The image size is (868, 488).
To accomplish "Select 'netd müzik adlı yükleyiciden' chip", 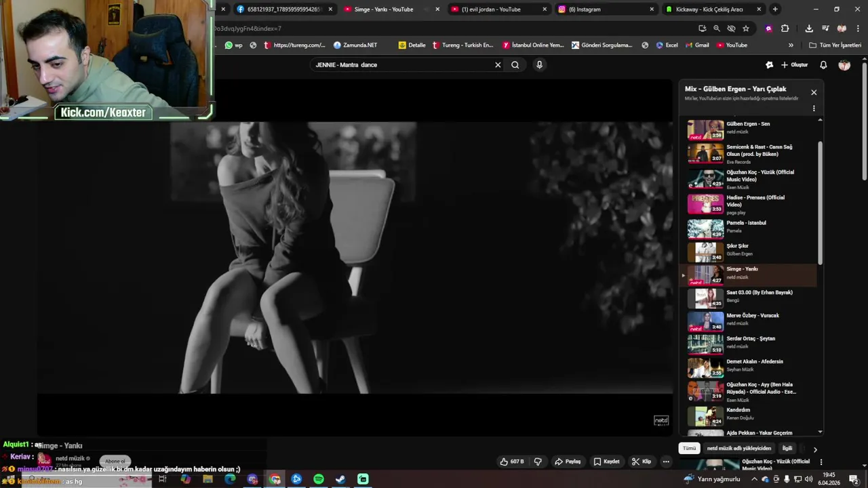I will point(739,448).
